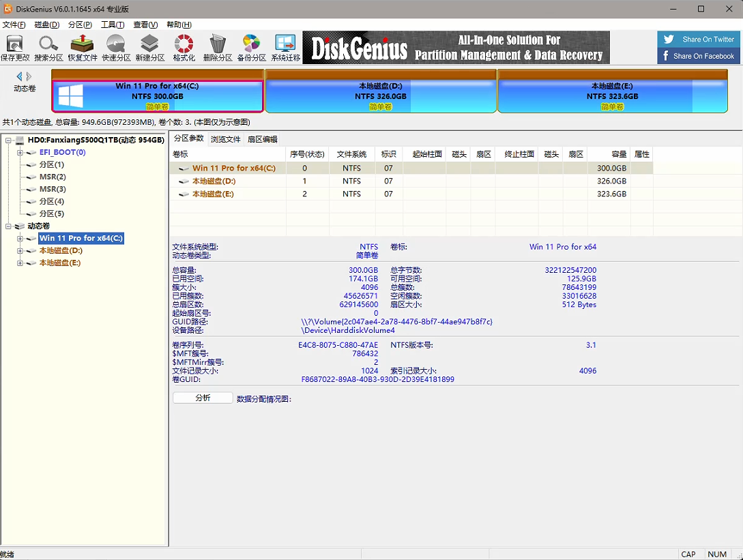This screenshot has width=743, height=560.
Task: Expand Win 11 Pro for x64(C:) tree node
Action: pyautogui.click(x=20, y=238)
